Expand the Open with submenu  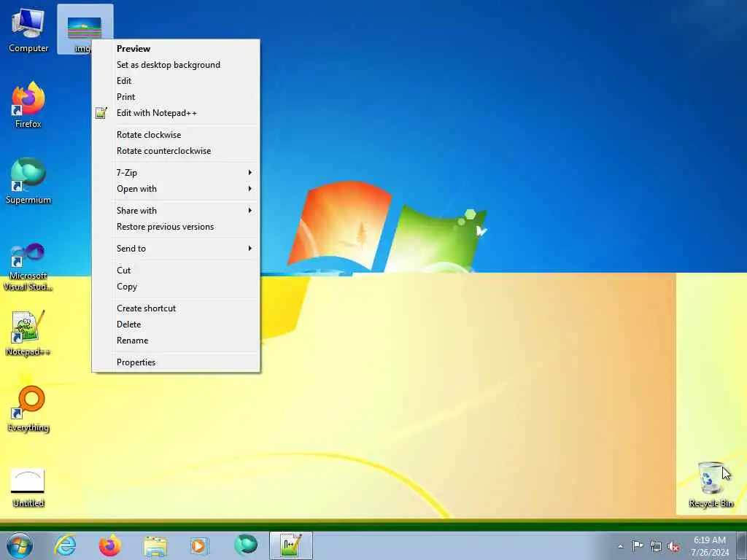click(x=176, y=189)
